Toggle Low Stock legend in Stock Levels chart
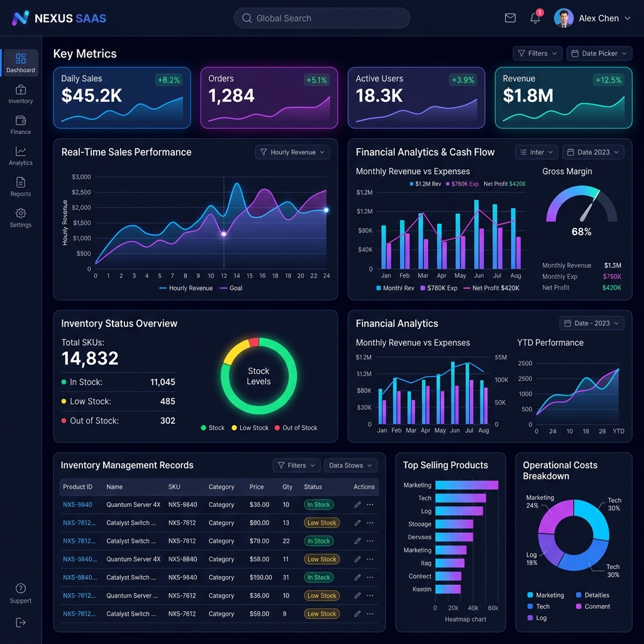 coord(250,428)
